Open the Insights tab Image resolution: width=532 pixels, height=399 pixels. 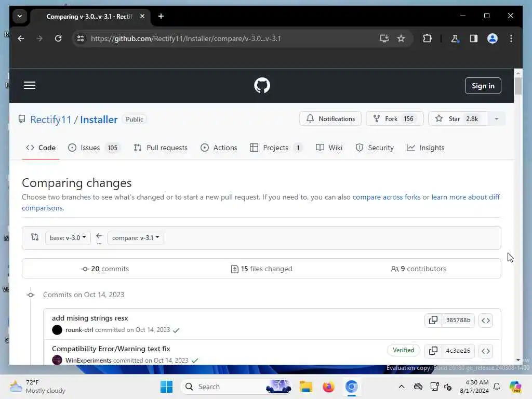pos(425,148)
